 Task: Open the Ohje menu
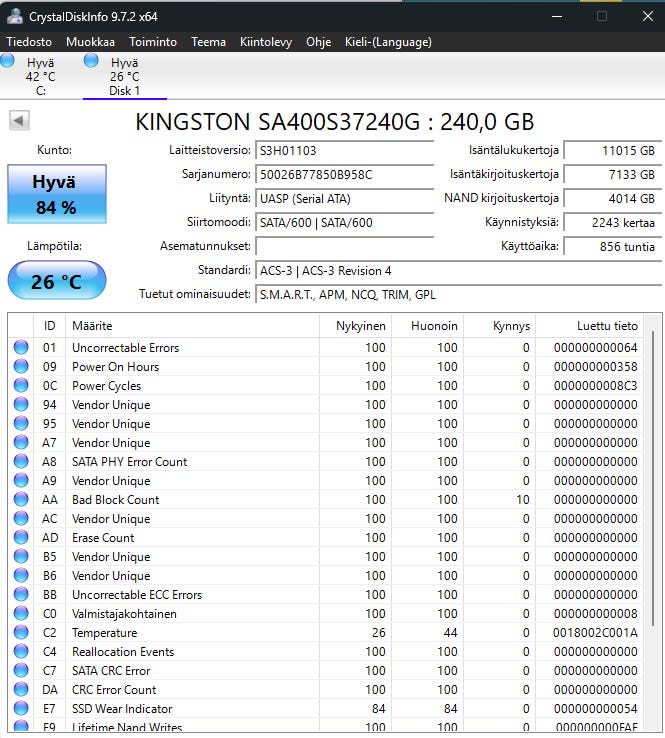point(319,42)
